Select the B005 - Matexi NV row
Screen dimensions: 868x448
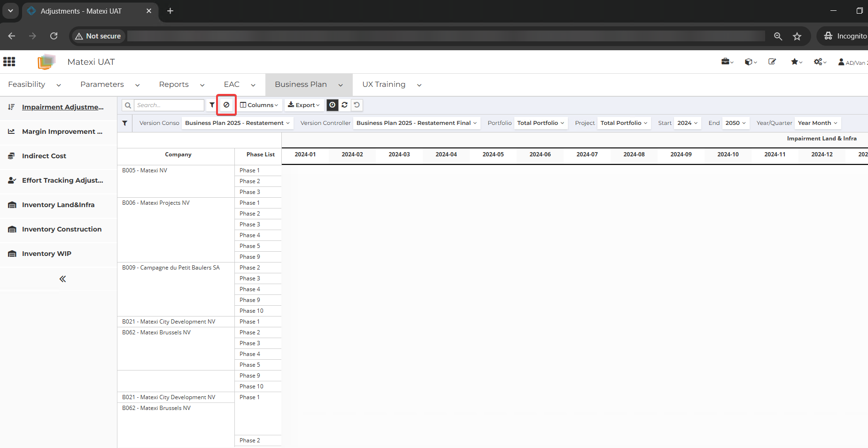(x=176, y=181)
